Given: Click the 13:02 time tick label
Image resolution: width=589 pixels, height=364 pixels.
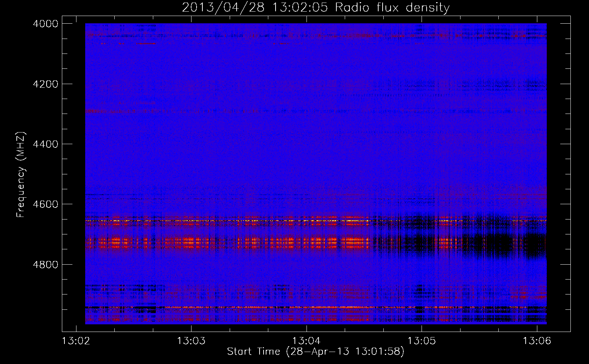Looking at the screenshot, I should (x=76, y=341).
